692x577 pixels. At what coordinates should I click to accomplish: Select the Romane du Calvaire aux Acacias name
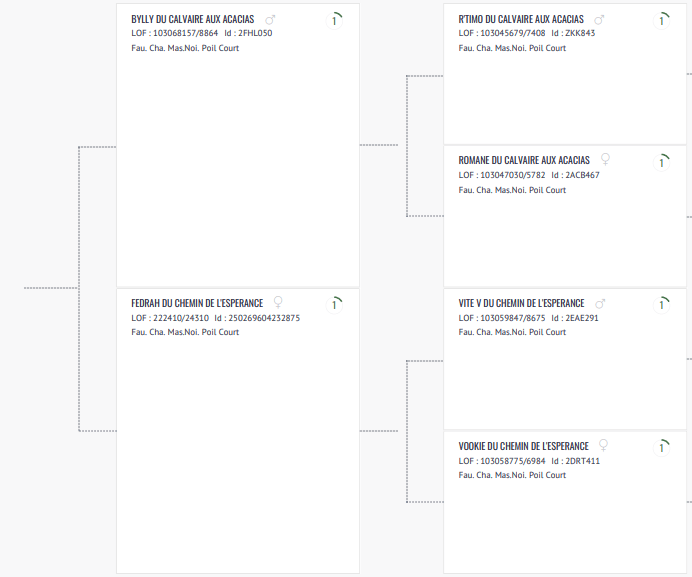[524, 160]
